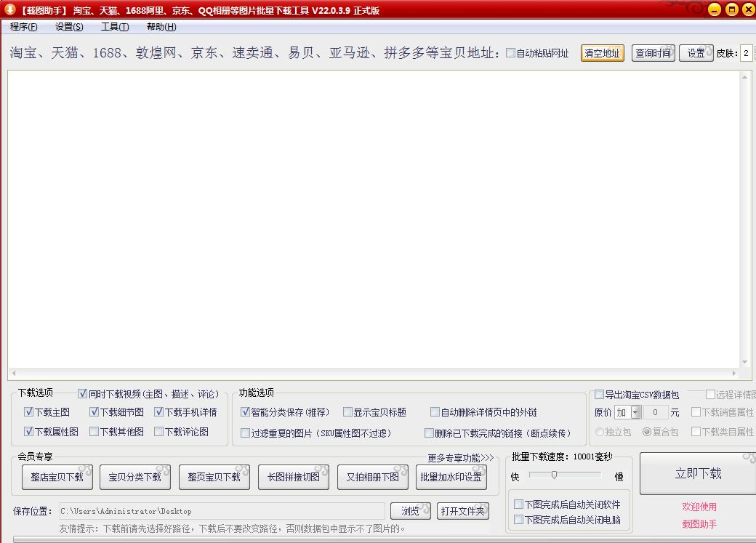Enable 下图完成后自动关闭电脑 checkbox
Screen dimensions: 756x543
[519, 519]
